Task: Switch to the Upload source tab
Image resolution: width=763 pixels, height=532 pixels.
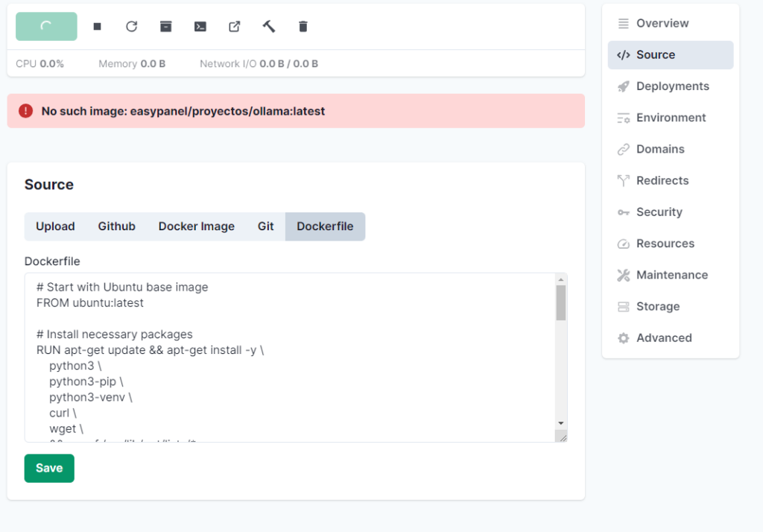Action: (55, 227)
